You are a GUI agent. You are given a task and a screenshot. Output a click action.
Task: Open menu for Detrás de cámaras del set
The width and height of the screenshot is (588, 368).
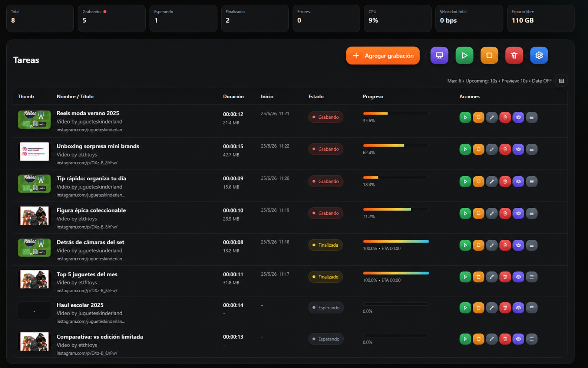click(532, 245)
